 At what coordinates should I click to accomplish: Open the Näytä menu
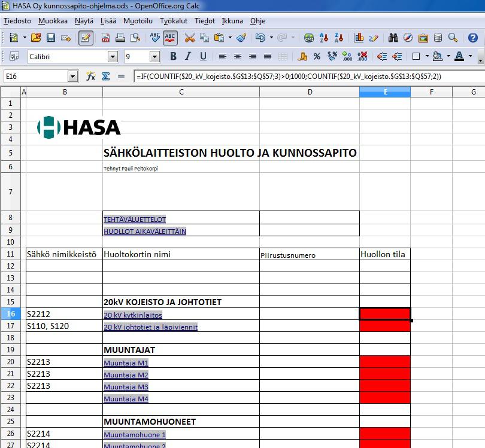pyautogui.click(x=84, y=21)
